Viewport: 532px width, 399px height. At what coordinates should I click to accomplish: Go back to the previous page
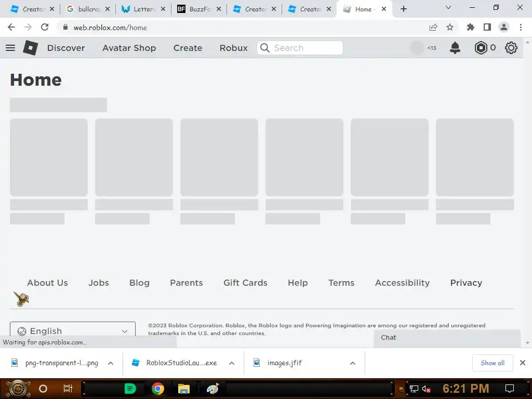[11, 27]
